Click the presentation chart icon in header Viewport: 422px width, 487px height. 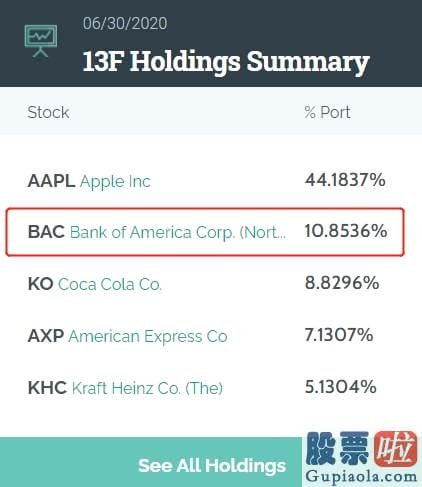pyautogui.click(x=41, y=41)
